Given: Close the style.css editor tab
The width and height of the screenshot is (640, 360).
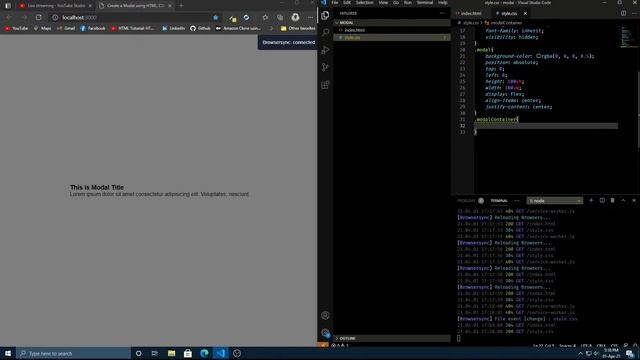Looking at the screenshot, I should pos(525,13).
